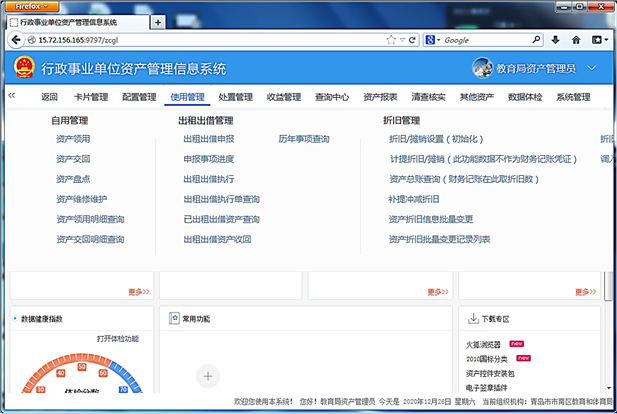Download 资产控件安装包
This screenshot has width=617, height=414.
coord(490,373)
